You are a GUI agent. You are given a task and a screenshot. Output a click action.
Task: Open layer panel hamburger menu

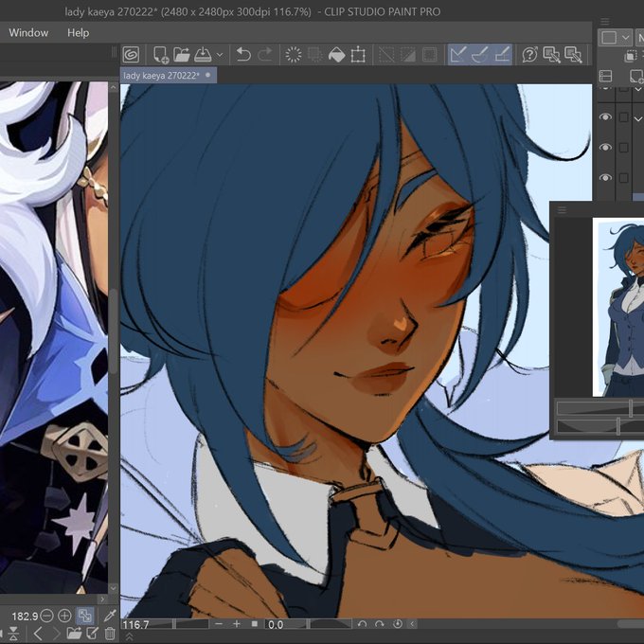coord(605,22)
